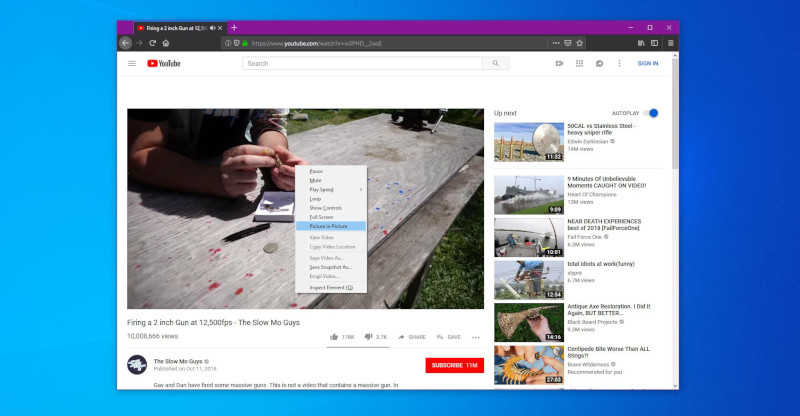Open total idiots at work video title
This screenshot has height=416, width=800.
pyautogui.click(x=601, y=264)
